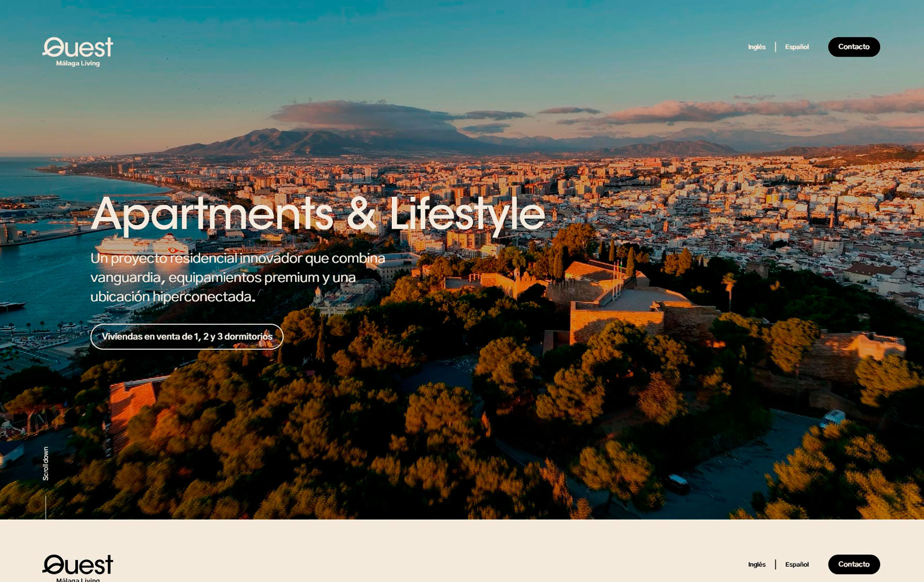This screenshot has width=924, height=582.
Task: Click the 'Un proyecto residencial innovador' paragraph
Action: tap(238, 277)
